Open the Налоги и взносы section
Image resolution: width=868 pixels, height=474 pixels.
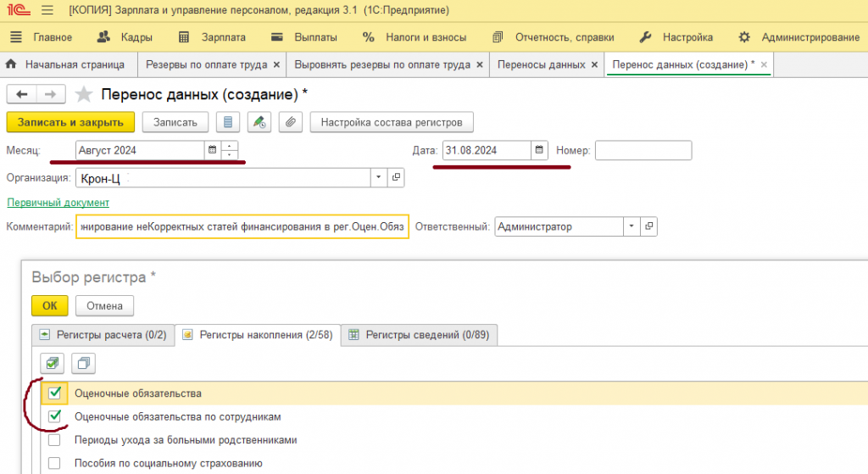click(x=426, y=37)
